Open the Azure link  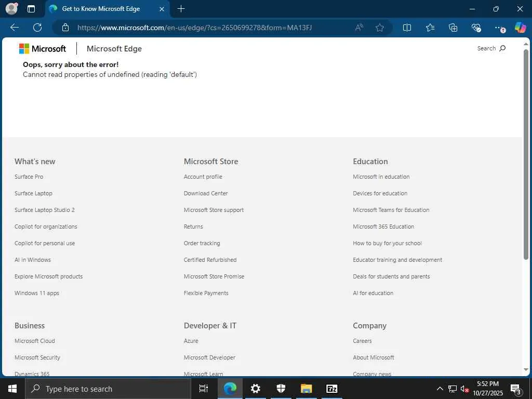click(x=191, y=341)
